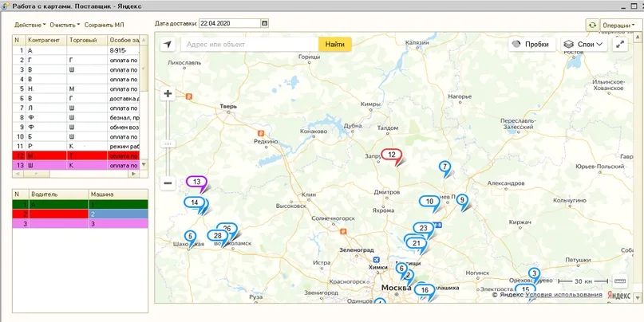
Task: Select map marker 23
Action: tap(424, 229)
